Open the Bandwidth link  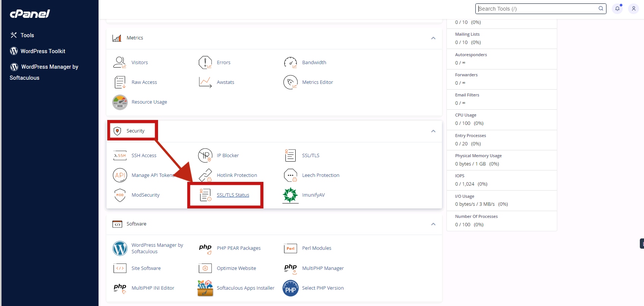pos(314,62)
